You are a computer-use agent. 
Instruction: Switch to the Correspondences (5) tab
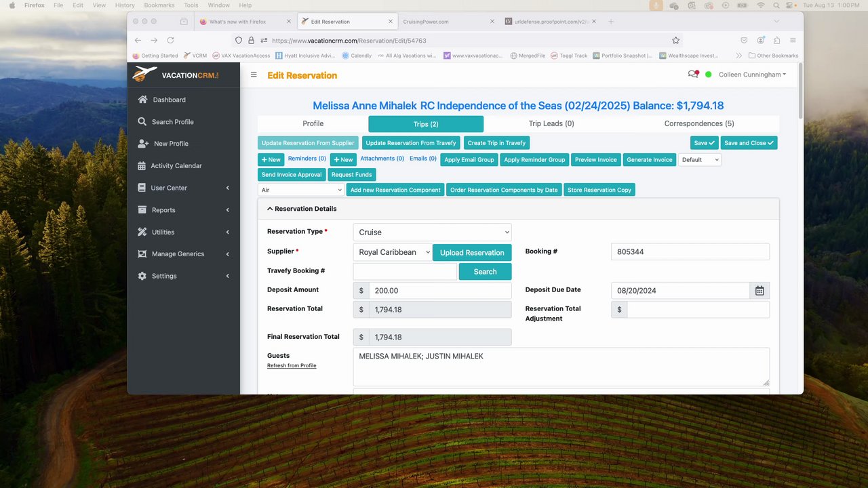(699, 123)
